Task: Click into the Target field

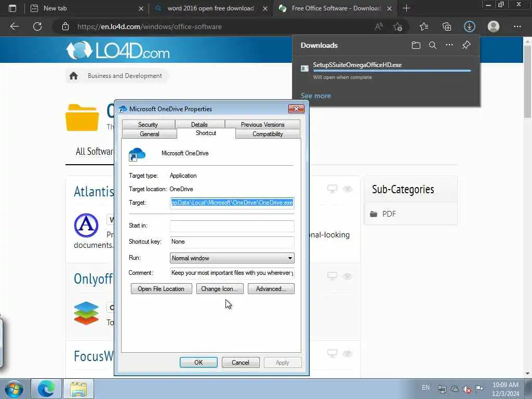Action: click(232, 203)
